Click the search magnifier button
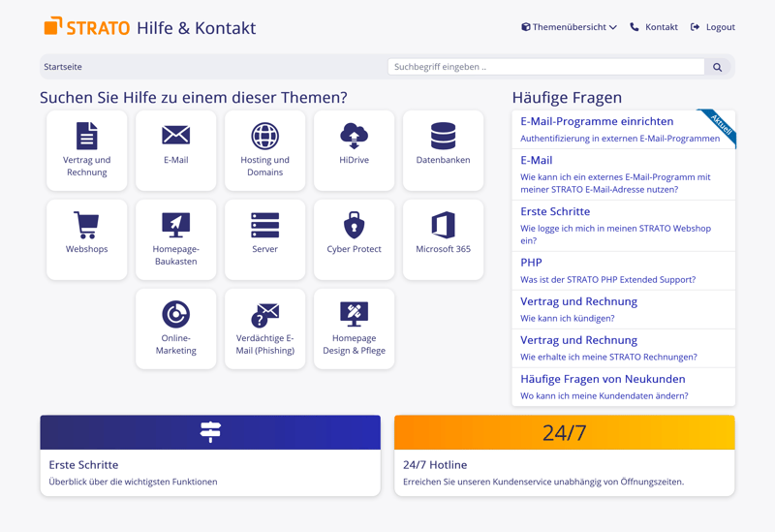 tap(718, 67)
